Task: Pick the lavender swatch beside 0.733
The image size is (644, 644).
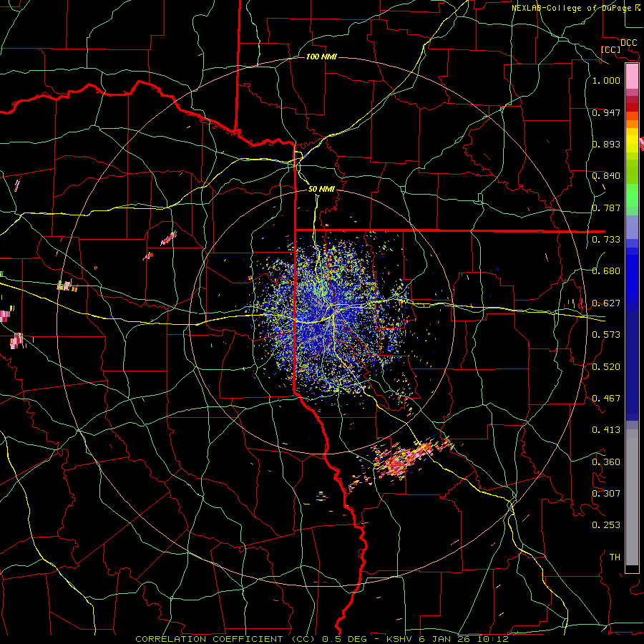Action: click(x=632, y=228)
